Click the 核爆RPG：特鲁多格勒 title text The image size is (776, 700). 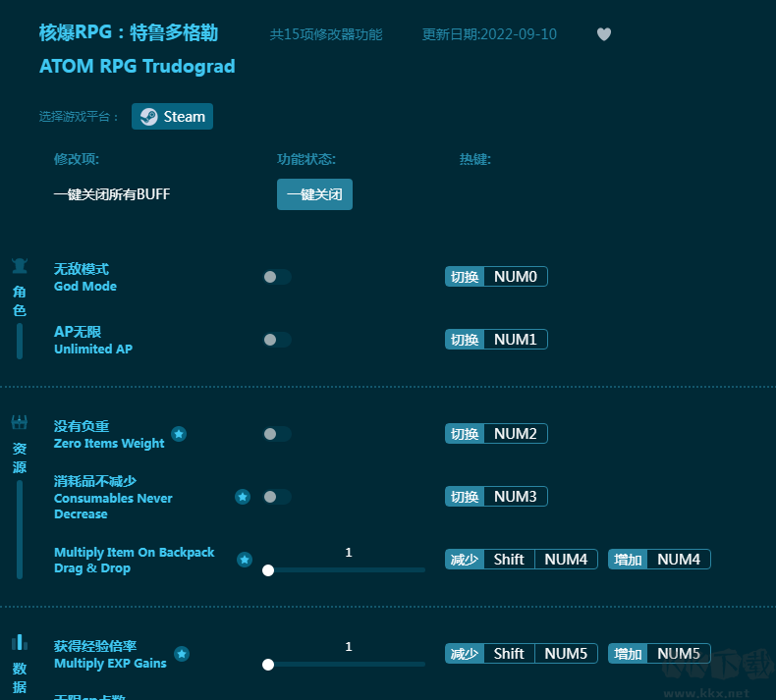coord(129,33)
